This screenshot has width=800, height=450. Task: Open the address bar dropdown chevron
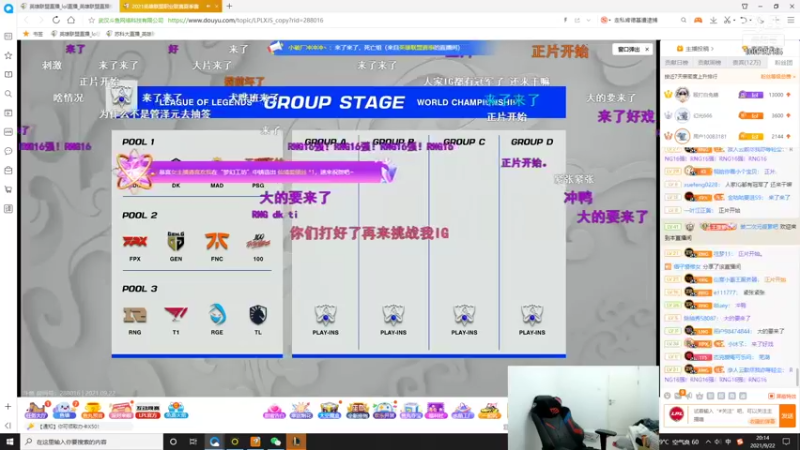click(x=588, y=20)
